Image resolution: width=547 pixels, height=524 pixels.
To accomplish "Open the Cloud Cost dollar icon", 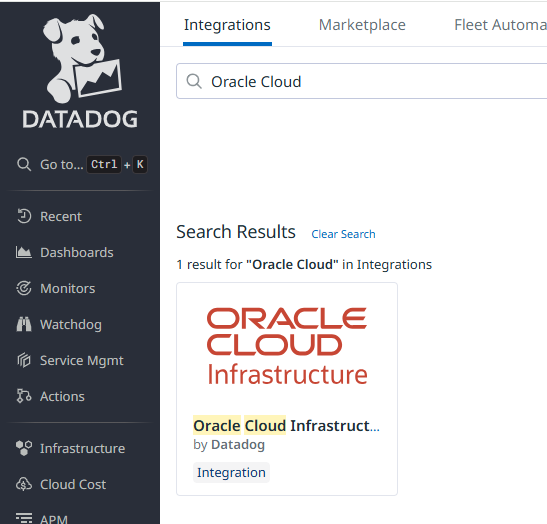I will click(24, 484).
